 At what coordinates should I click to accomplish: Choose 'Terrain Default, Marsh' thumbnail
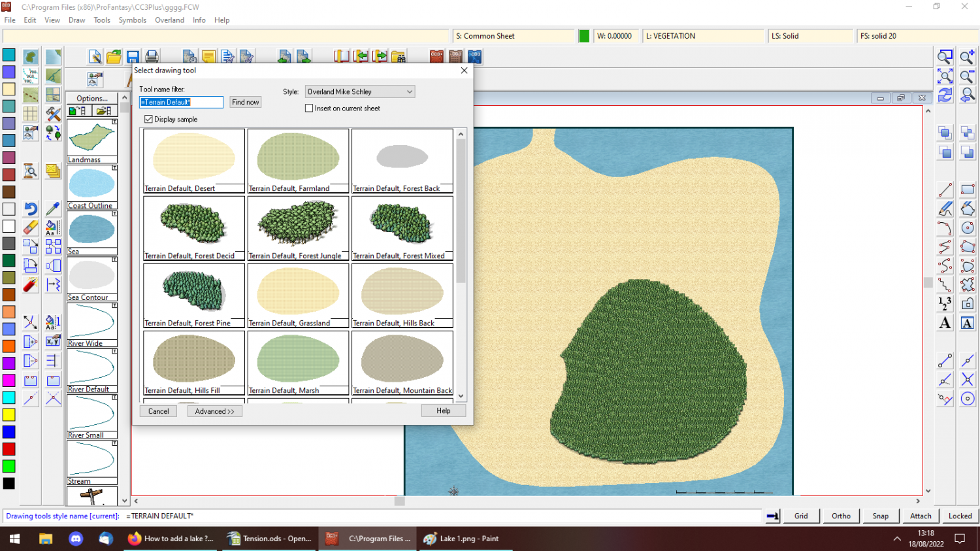click(x=298, y=363)
